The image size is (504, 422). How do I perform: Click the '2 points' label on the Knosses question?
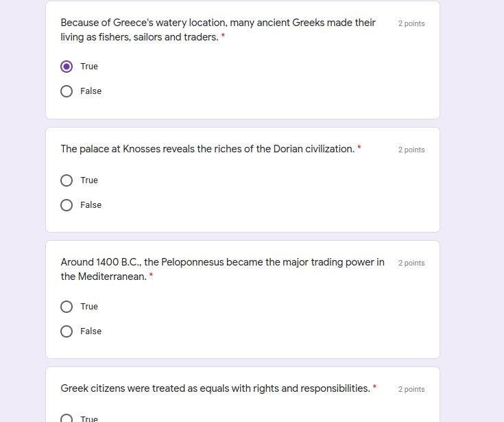[x=411, y=150]
